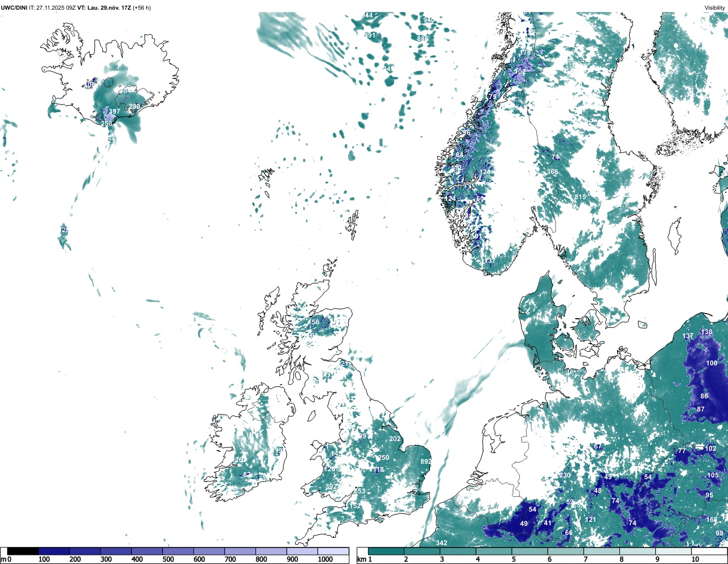Click the '290' value over Iceland

pyautogui.click(x=134, y=106)
